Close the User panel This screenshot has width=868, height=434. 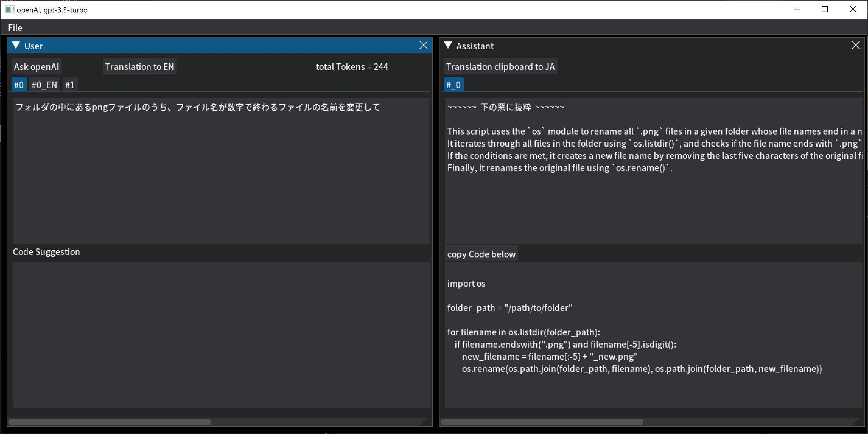coord(424,45)
